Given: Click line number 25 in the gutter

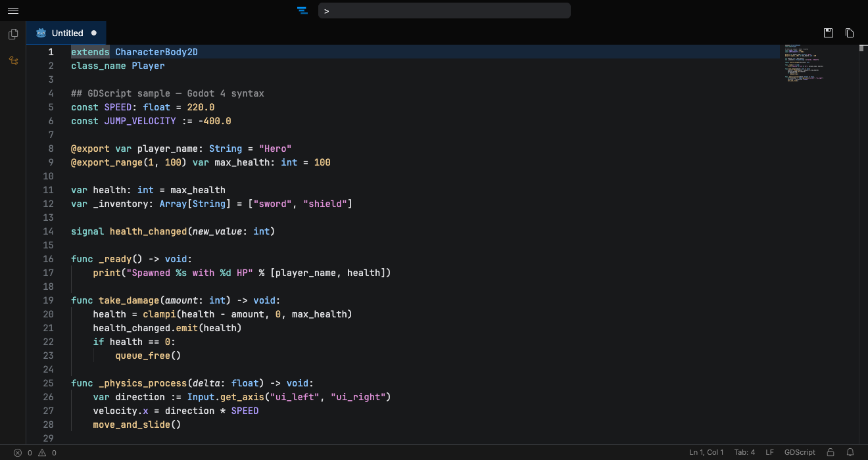Looking at the screenshot, I should point(48,383).
